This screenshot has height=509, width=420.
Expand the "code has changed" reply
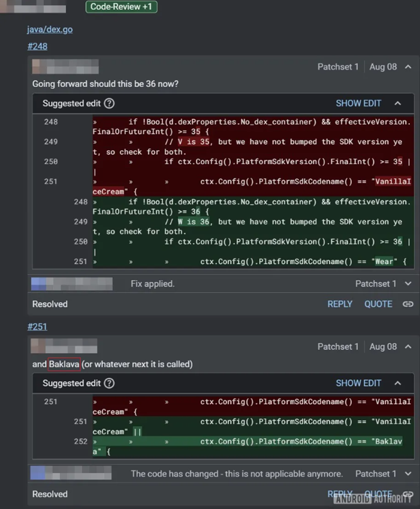point(408,474)
